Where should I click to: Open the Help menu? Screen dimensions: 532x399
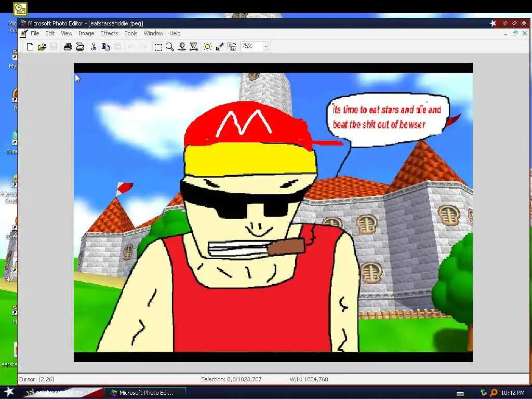tap(175, 33)
